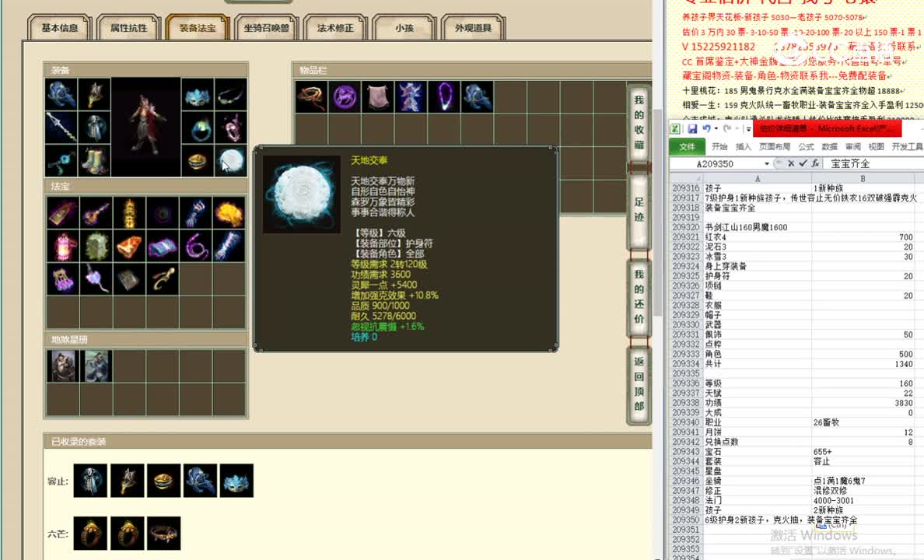Select the robe armor equipment slot

click(x=94, y=128)
